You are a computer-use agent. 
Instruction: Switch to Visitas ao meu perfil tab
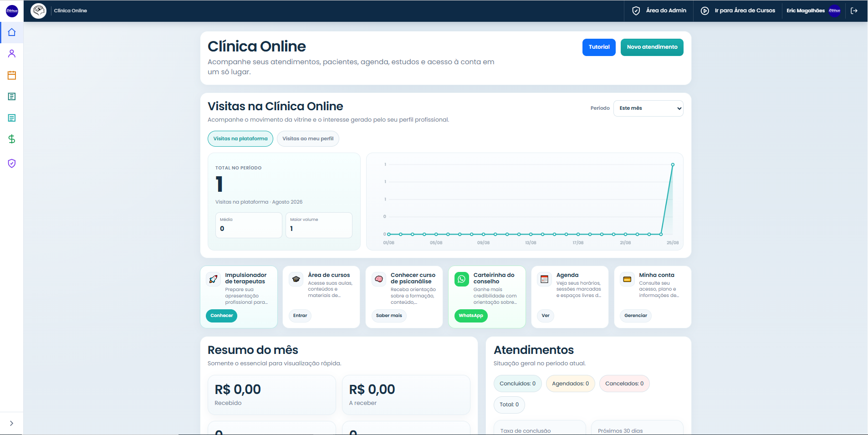(308, 139)
